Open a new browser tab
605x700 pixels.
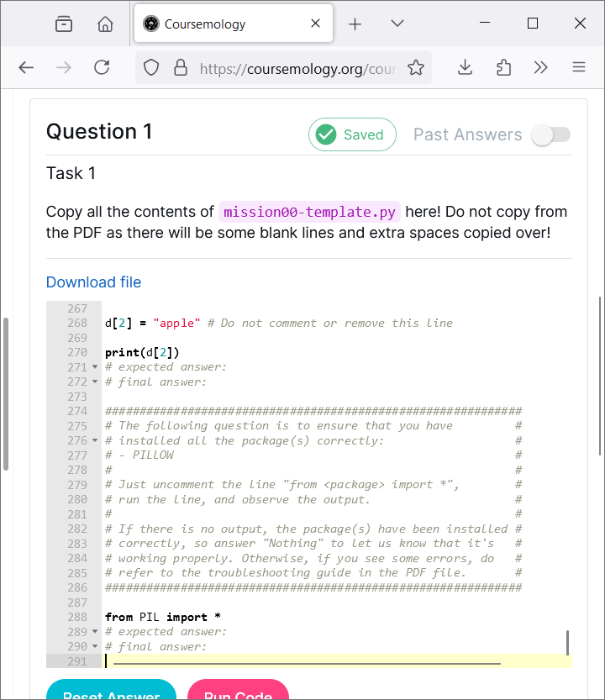[355, 24]
